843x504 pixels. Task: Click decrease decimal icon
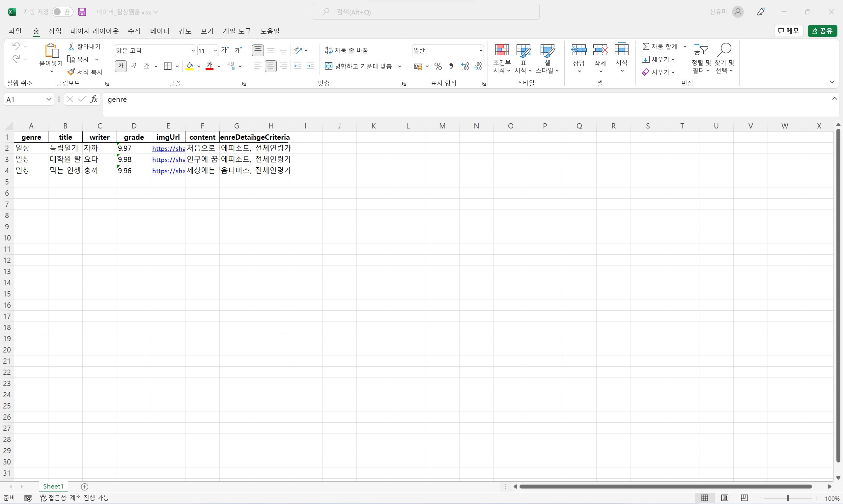pos(478,66)
